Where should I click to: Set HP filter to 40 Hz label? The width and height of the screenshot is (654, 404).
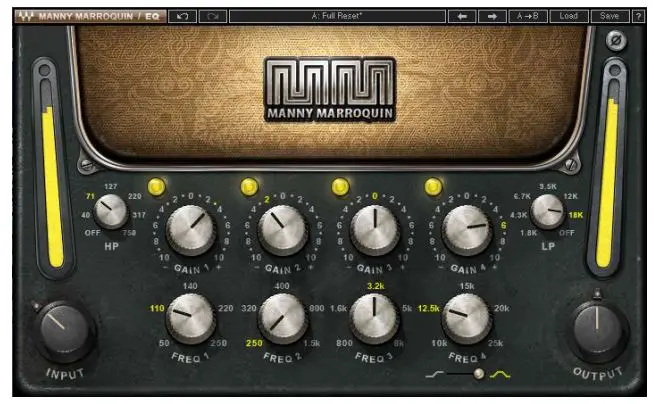coord(86,215)
